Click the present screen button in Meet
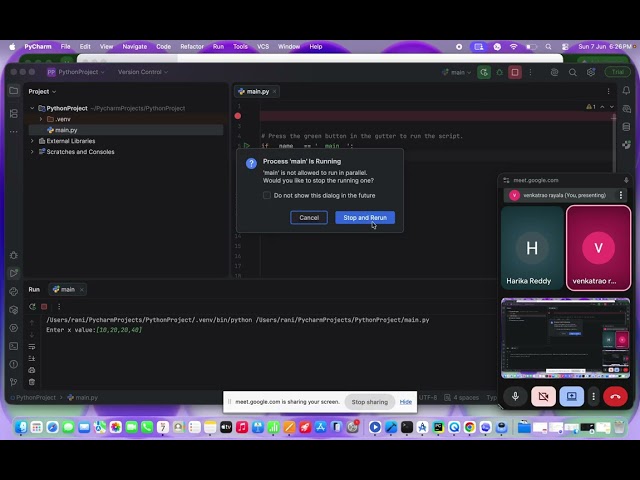This screenshot has height=480, width=640. (x=571, y=396)
